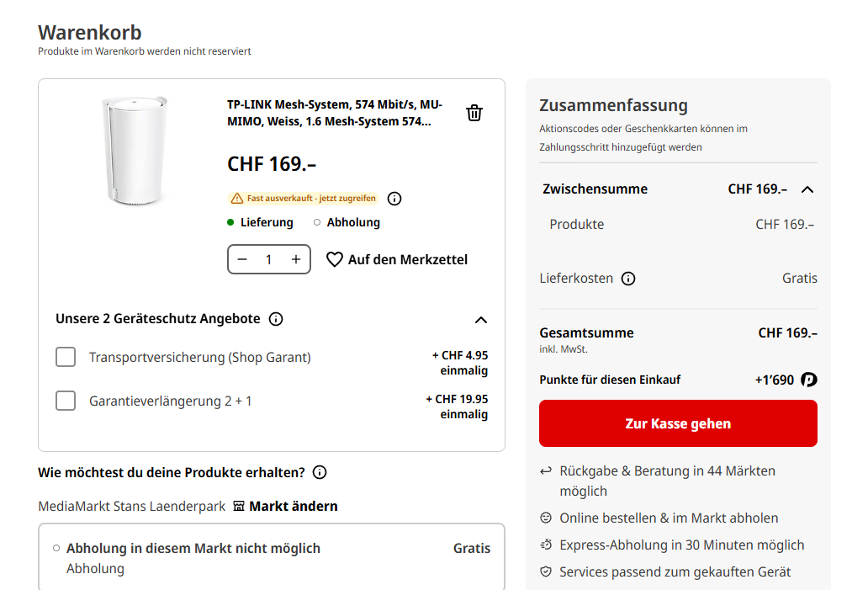The width and height of the screenshot is (868, 590).
Task: Click the points logo icon beside +1'690
Action: pyautogui.click(x=809, y=380)
